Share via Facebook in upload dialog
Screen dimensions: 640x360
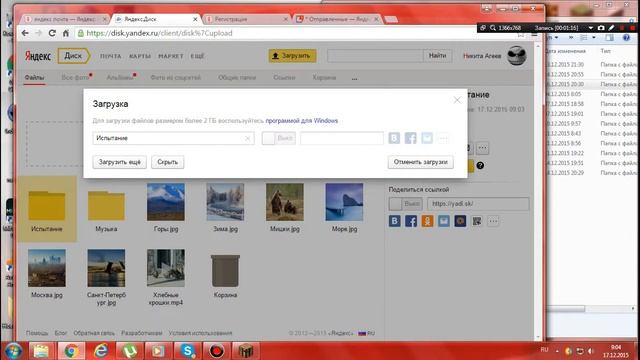pos(410,138)
